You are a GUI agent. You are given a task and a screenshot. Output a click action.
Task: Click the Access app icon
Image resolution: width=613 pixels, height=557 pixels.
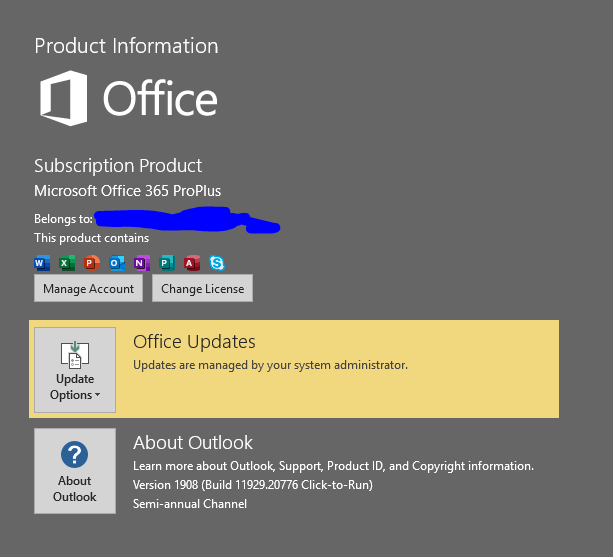pos(192,263)
